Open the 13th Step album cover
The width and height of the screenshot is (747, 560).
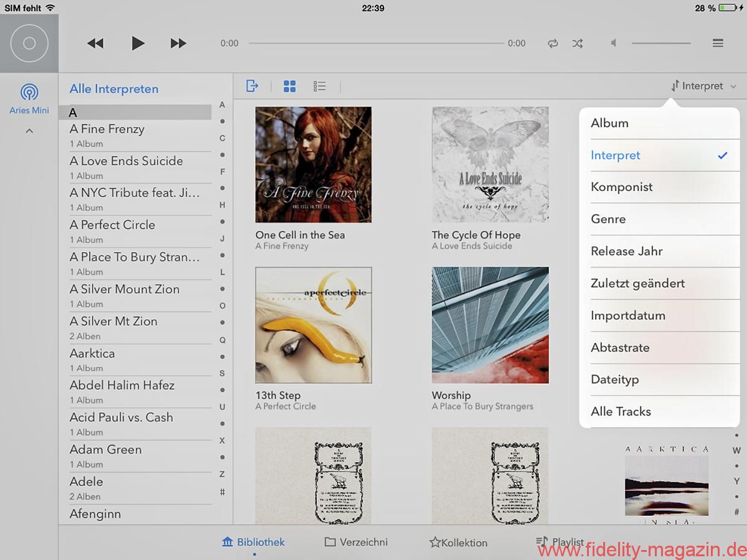pyautogui.click(x=314, y=325)
